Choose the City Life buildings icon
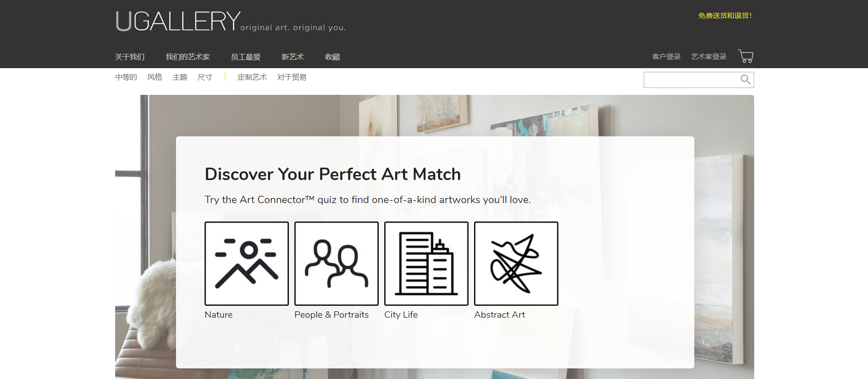Screen dimensions: 868x379 [426, 263]
